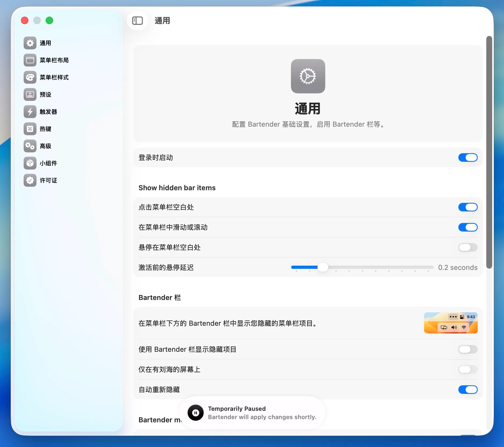The width and height of the screenshot is (504, 447).
Task: Click the 激活前的悬停延迟 slider handle
Action: tap(323, 267)
